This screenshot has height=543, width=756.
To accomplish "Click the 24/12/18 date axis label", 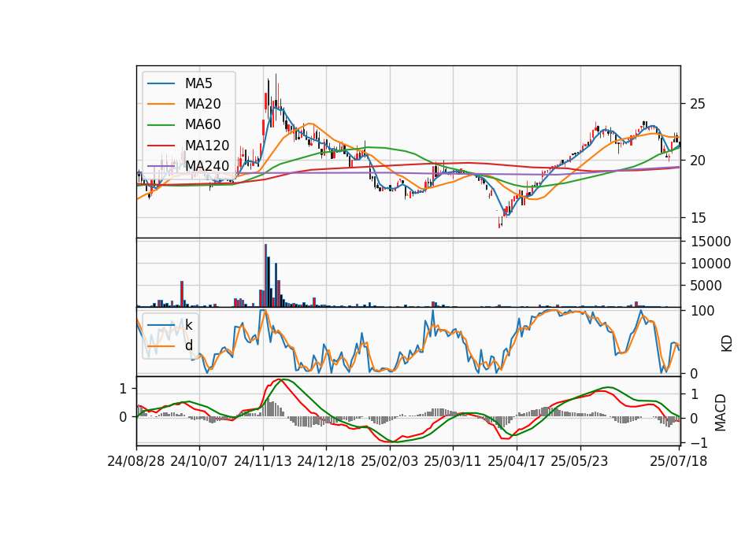I will [x=326, y=461].
